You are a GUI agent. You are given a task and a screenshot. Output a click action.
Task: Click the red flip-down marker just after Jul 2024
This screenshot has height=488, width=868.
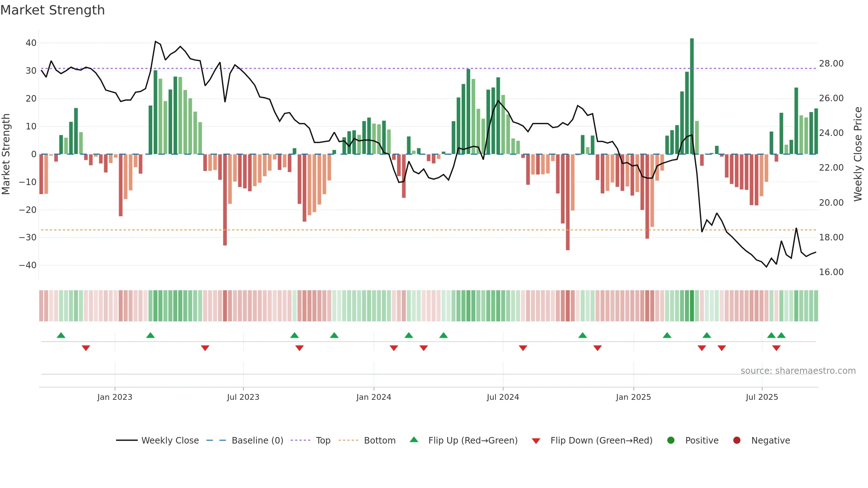click(523, 348)
